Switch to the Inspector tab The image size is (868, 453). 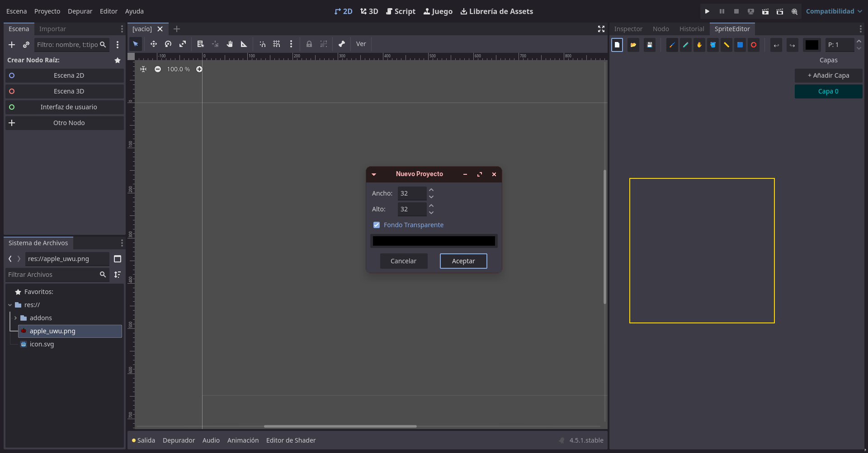628,29
